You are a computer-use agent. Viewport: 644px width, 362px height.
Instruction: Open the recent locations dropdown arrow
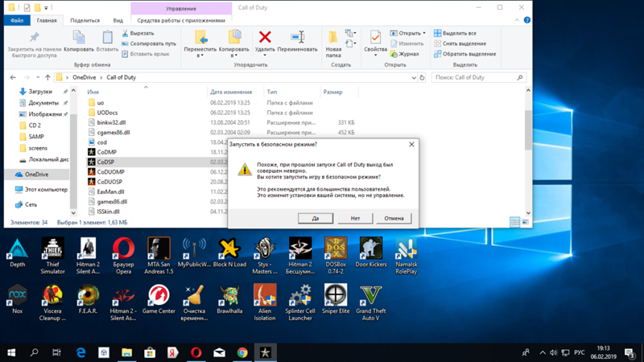tap(38, 77)
